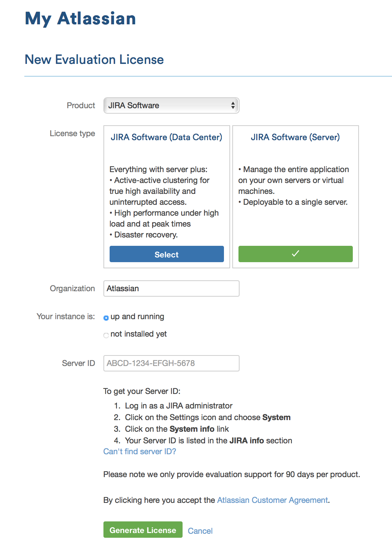Click the Generate License button
This screenshot has width=392, height=549.
coord(143,530)
